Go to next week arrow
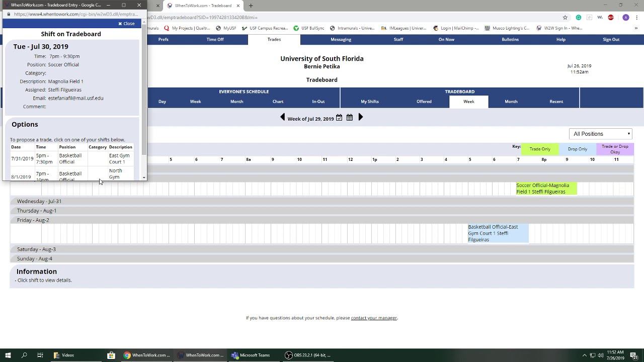Image resolution: width=644 pixels, height=362 pixels. [x=360, y=117]
